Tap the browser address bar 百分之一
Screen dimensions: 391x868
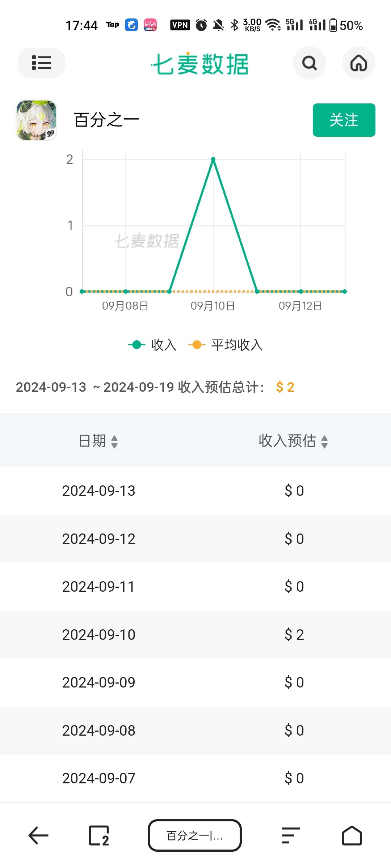(x=195, y=835)
